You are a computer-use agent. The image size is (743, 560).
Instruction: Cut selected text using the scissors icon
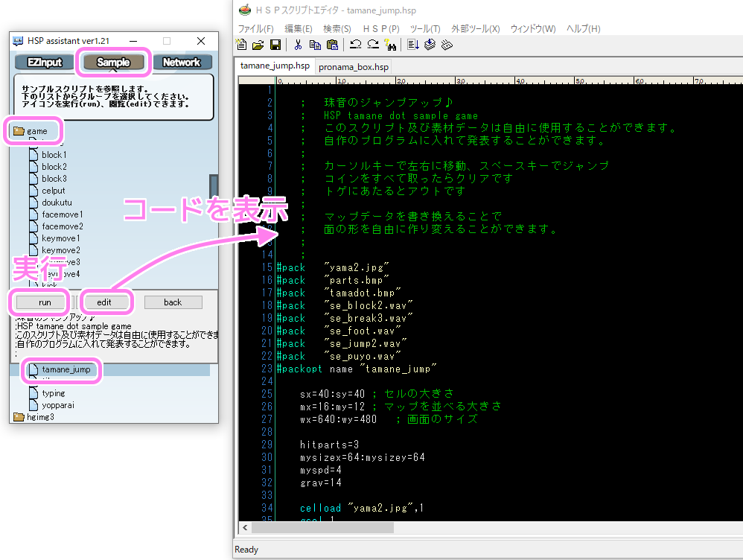click(297, 45)
